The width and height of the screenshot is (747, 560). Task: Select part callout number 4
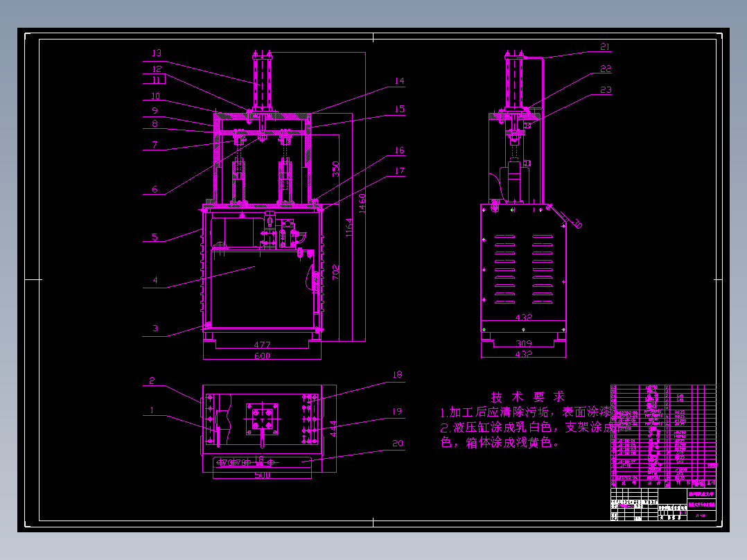(155, 280)
